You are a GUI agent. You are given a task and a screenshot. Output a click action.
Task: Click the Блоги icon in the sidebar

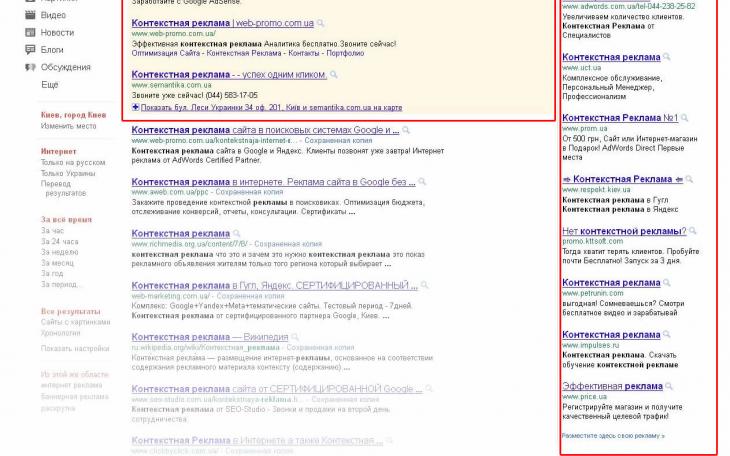[x=30, y=50]
